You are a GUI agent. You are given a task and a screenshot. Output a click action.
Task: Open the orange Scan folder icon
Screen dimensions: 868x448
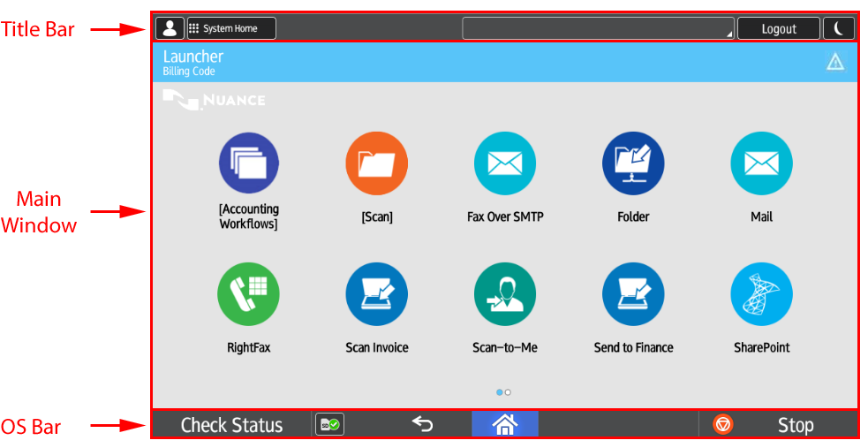coord(376,163)
